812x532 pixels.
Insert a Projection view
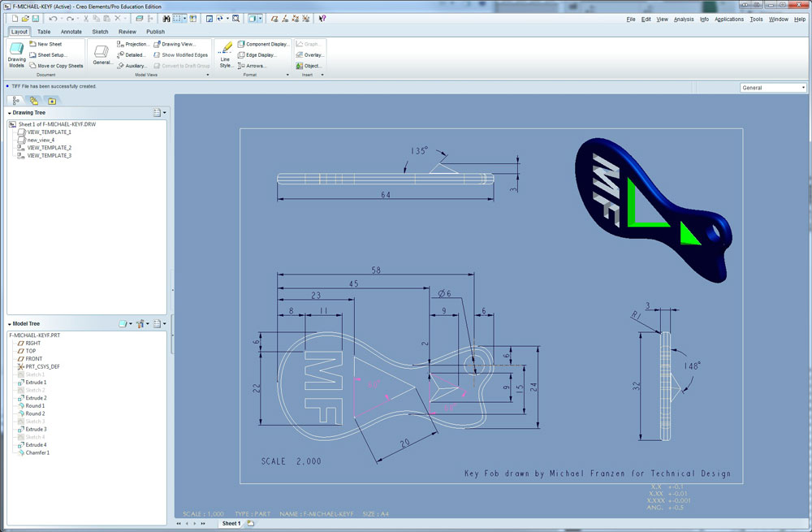(133, 44)
